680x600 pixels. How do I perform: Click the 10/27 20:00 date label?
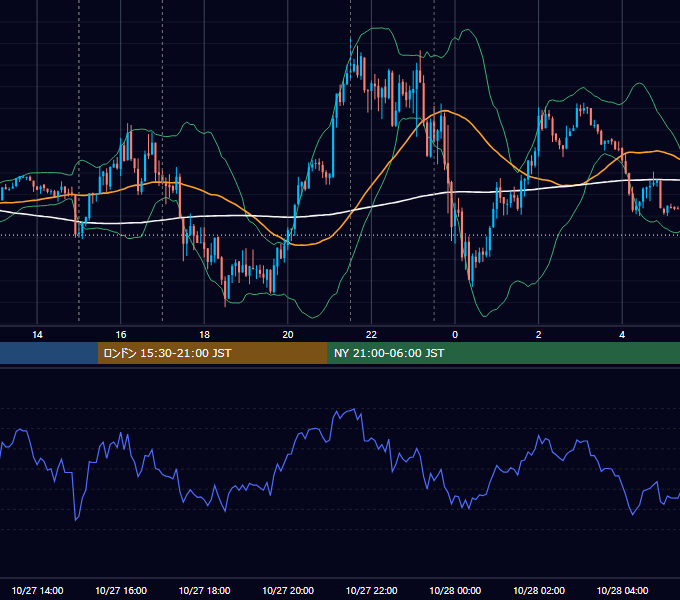point(288,590)
